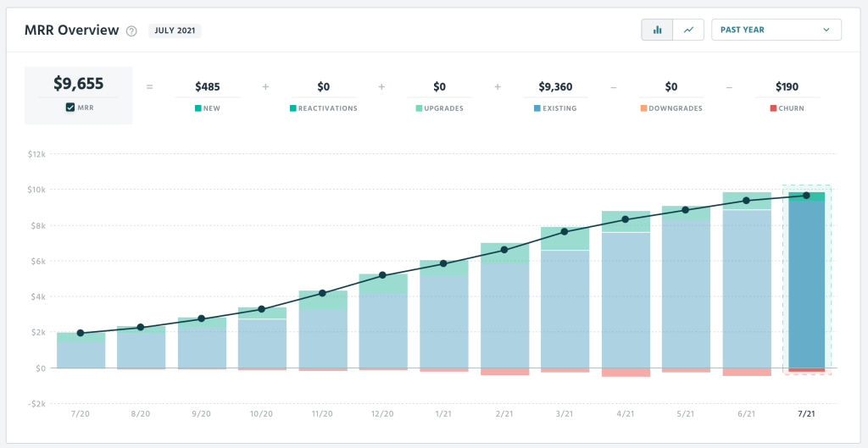This screenshot has width=868, height=448.
Task: Open the MRR Overview help question icon
Action: [x=131, y=31]
